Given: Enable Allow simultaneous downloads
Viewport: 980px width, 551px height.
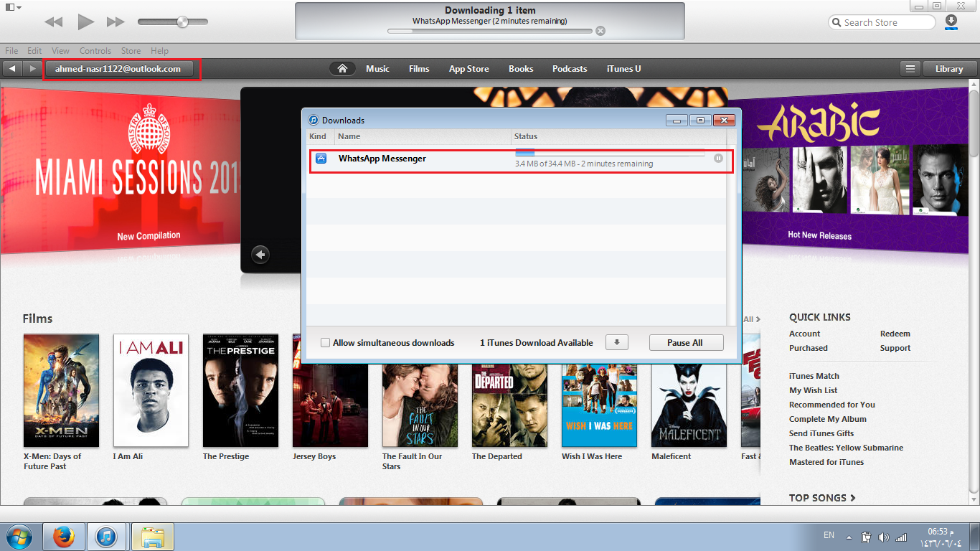Looking at the screenshot, I should click(x=326, y=343).
